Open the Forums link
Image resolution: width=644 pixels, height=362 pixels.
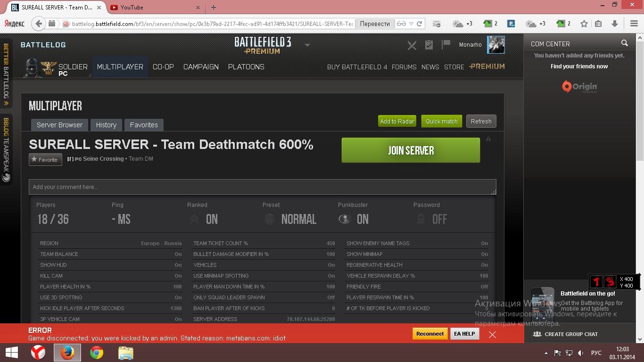(404, 67)
